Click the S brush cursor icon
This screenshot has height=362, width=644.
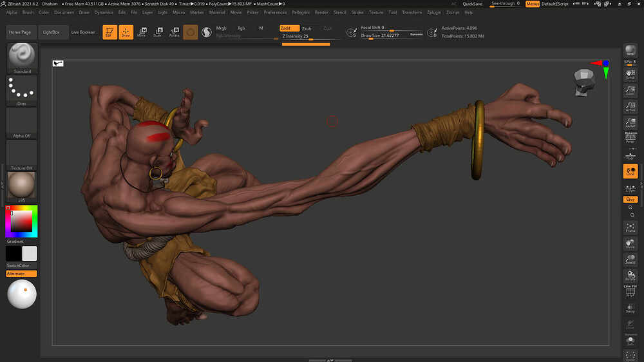pyautogui.click(x=352, y=32)
